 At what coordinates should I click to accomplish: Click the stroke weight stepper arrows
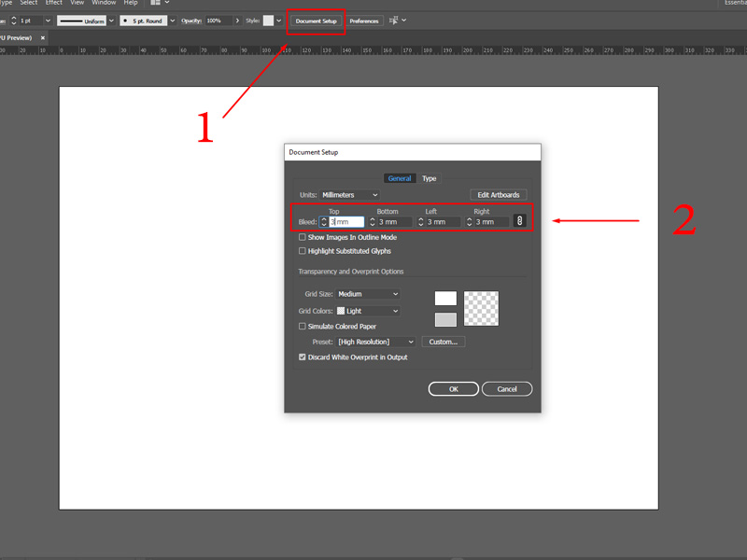(14, 21)
